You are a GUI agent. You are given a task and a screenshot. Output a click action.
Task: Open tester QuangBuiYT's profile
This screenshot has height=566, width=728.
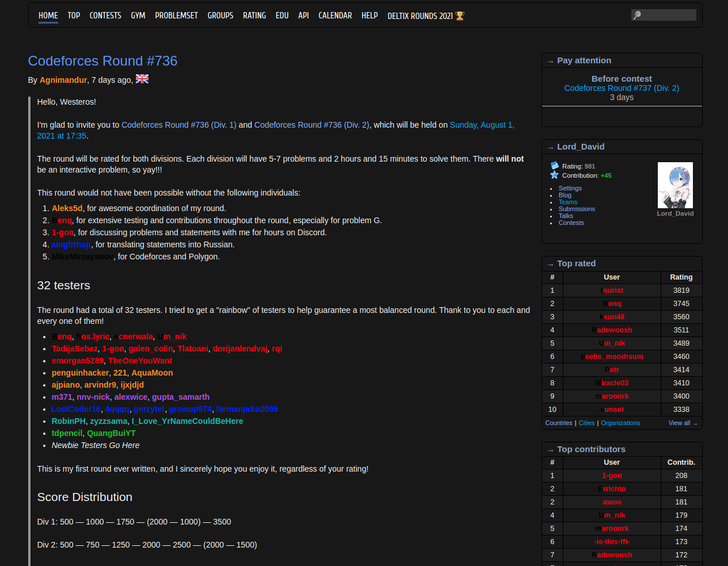pos(111,433)
